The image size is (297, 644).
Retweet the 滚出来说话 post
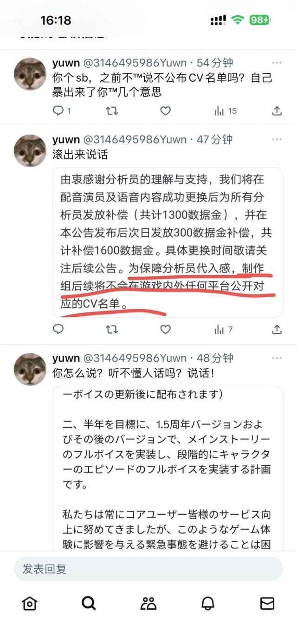pos(112,330)
